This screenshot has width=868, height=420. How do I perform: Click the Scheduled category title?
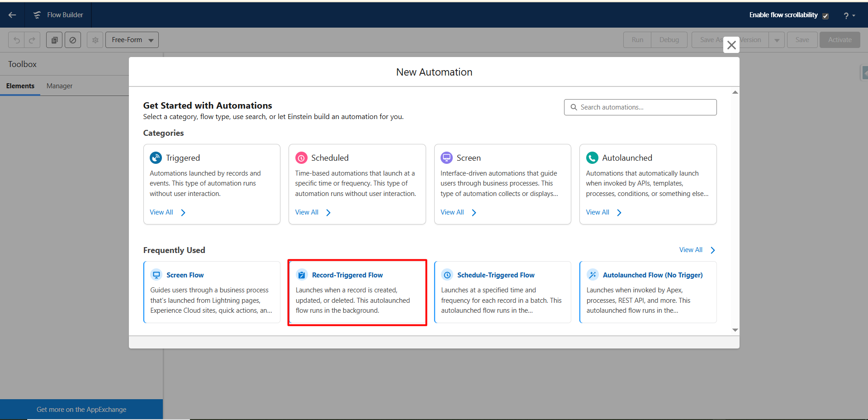pos(330,158)
